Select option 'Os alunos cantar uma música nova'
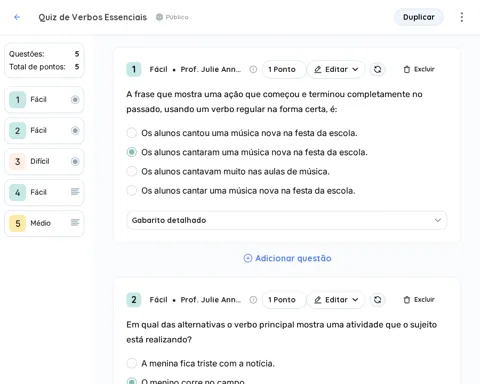The height and width of the screenshot is (384, 480). click(132, 191)
